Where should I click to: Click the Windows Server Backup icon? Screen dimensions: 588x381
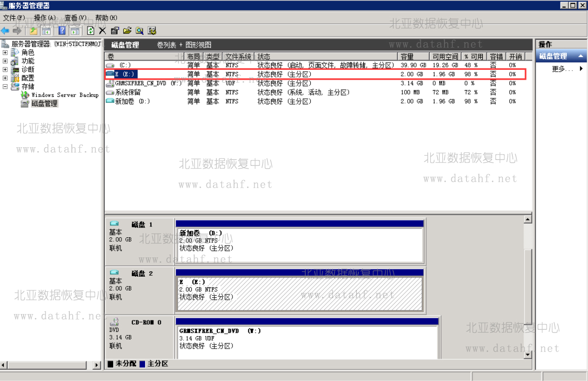click(25, 95)
